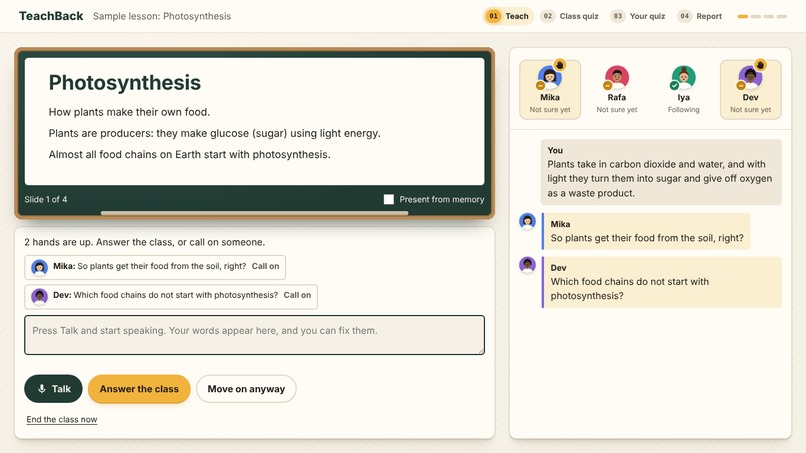Click Iya's avatar in the student roster

(x=684, y=77)
